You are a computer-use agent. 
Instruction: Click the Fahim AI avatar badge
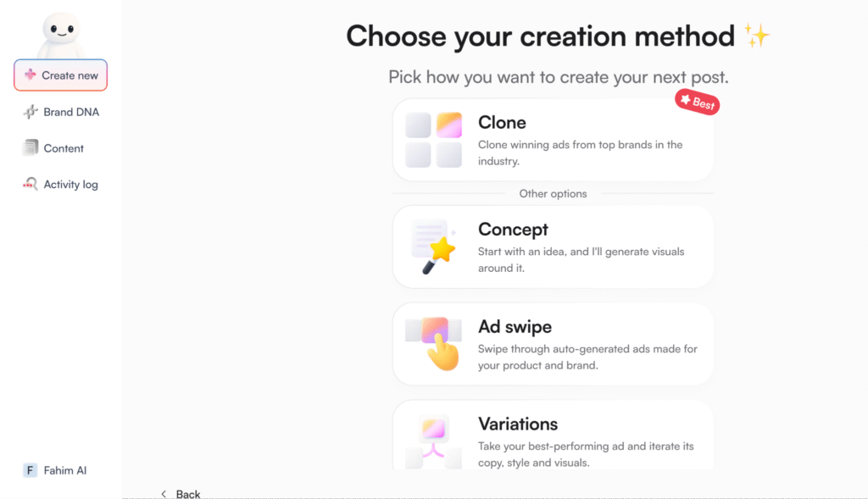pos(31,470)
